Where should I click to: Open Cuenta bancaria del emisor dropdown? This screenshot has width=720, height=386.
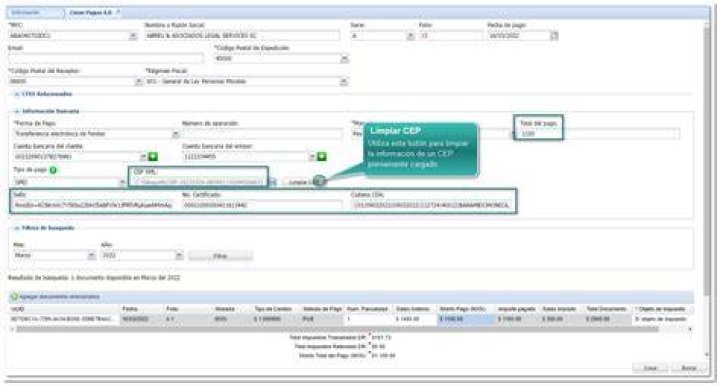click(312, 157)
